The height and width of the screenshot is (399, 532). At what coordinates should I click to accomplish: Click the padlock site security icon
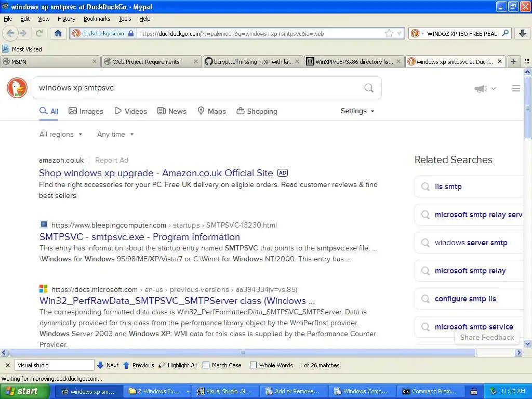pyautogui.click(x=131, y=33)
